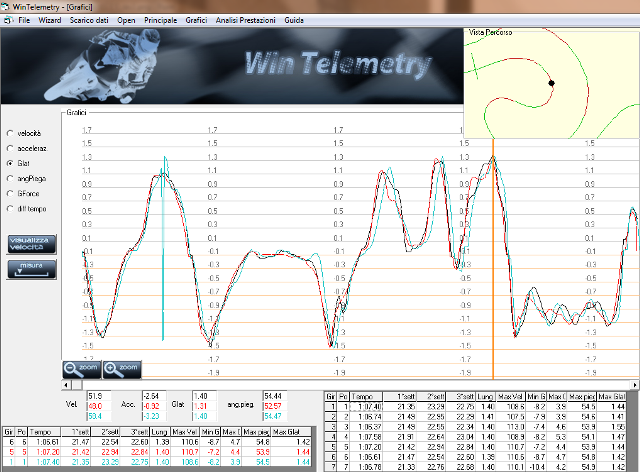Open the Open menu
Viewport: 640px width, 472px height.
coord(126,20)
